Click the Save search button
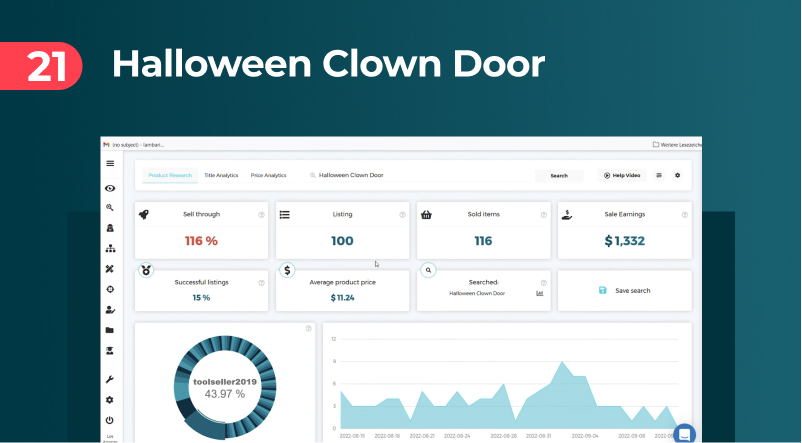The height and width of the screenshot is (443, 802). coord(625,291)
